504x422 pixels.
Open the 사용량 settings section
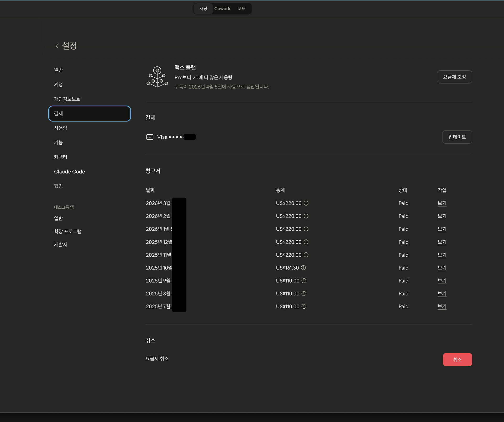(61, 128)
